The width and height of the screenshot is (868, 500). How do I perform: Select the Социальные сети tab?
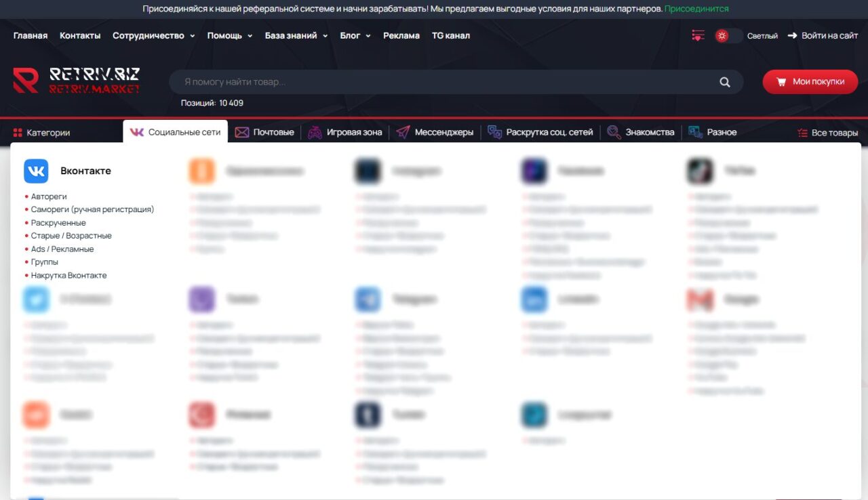tap(176, 132)
